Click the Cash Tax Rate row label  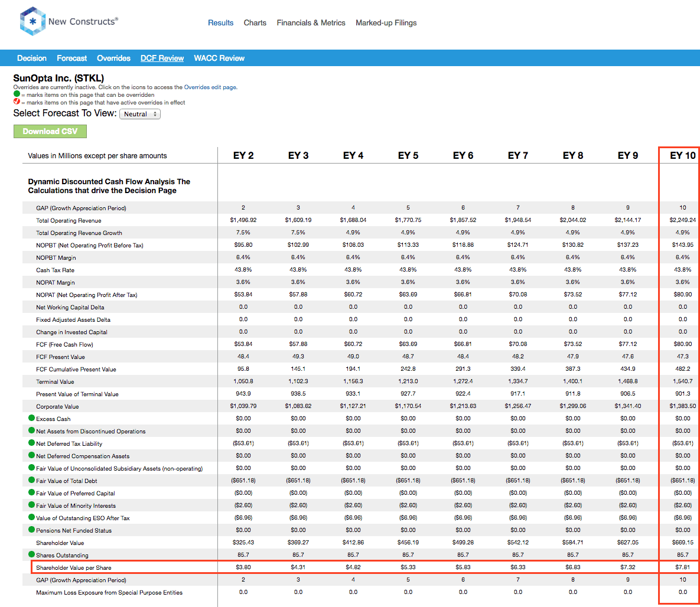pyautogui.click(x=56, y=270)
